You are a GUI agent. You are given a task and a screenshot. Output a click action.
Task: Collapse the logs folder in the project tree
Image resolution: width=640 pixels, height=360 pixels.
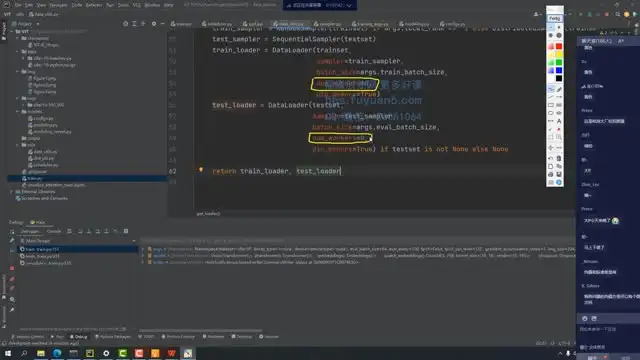tap(18, 98)
